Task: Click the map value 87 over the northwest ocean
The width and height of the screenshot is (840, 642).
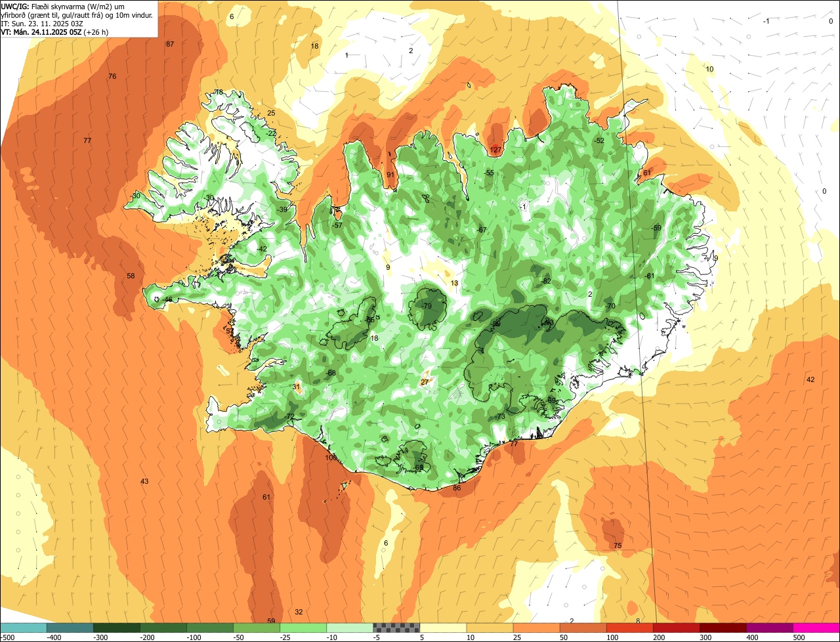Action: point(170,44)
